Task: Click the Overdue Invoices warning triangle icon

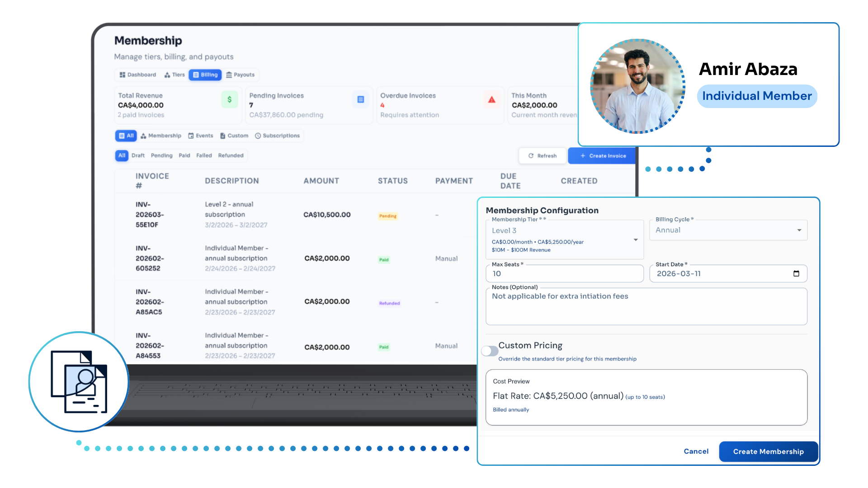Action: click(x=491, y=99)
